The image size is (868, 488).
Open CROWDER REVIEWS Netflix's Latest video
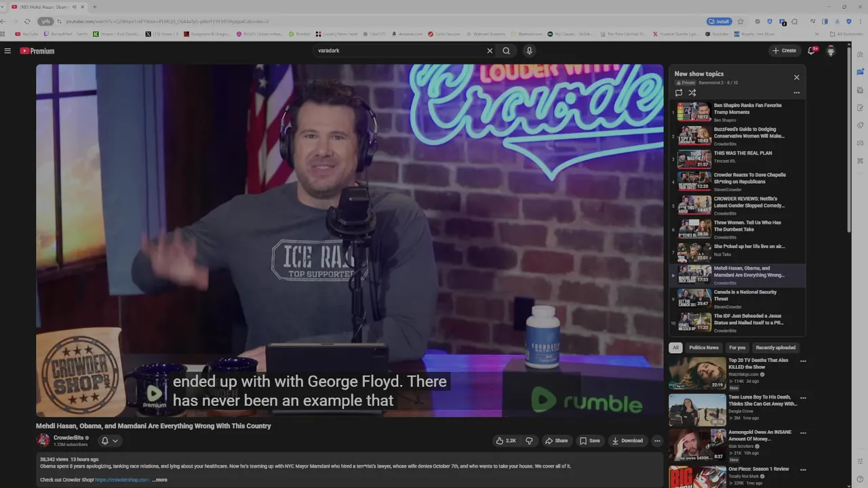click(x=738, y=207)
